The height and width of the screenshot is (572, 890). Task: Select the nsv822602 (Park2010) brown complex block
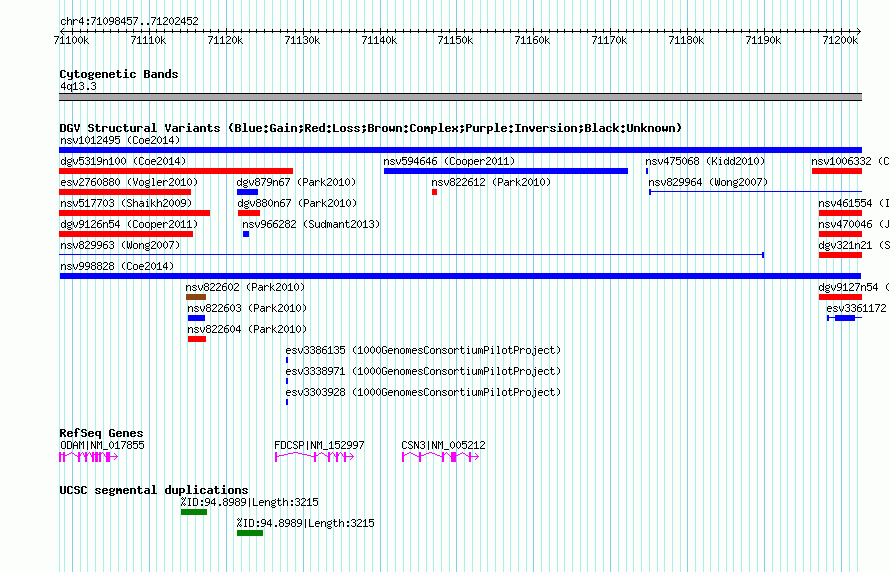click(x=196, y=297)
